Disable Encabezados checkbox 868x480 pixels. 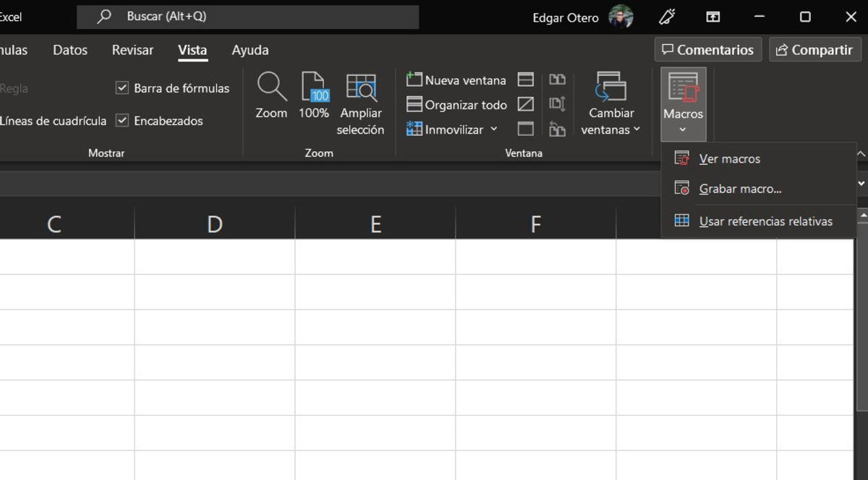(122, 121)
